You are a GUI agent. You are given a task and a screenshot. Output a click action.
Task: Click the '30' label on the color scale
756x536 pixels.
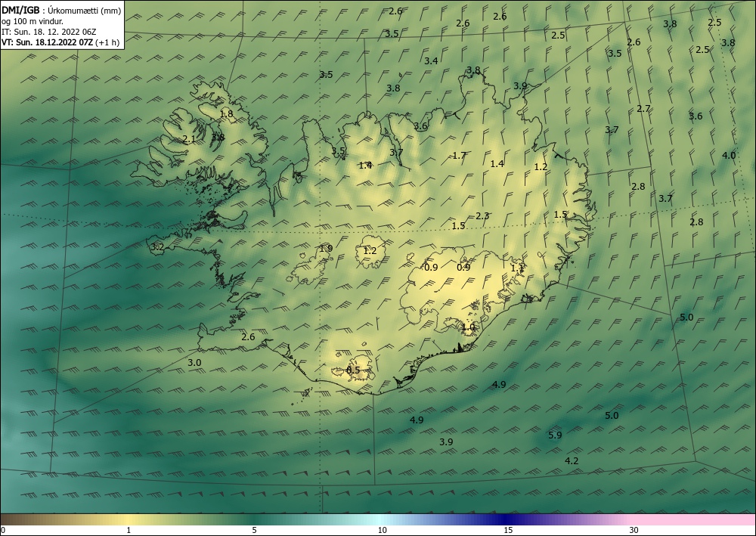pyautogui.click(x=634, y=530)
